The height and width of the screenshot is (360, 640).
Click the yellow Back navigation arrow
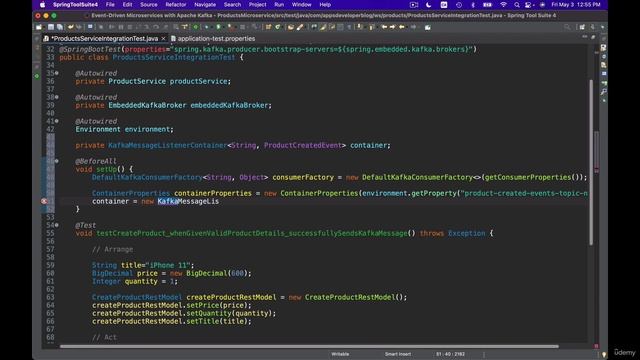pos(402,27)
